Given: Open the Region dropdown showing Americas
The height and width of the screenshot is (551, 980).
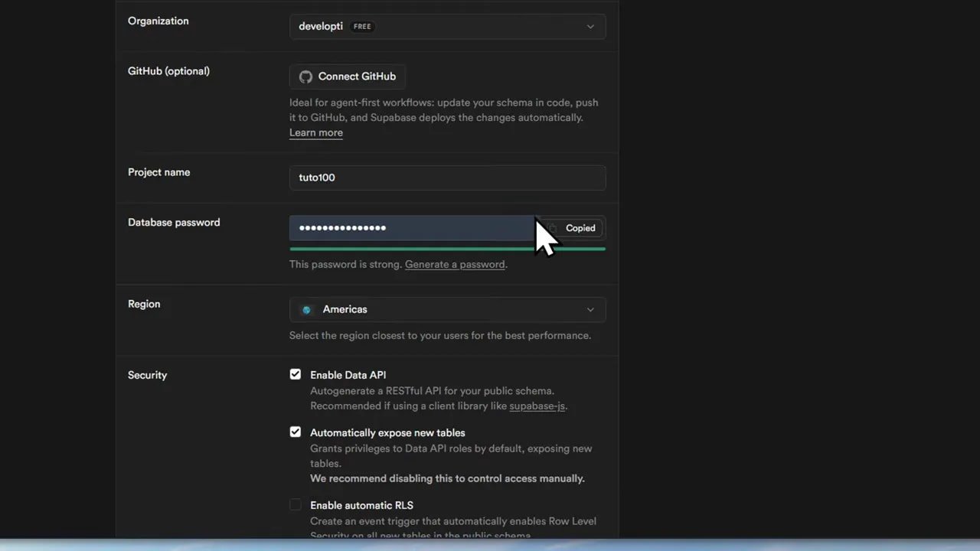Looking at the screenshot, I should click(x=447, y=309).
